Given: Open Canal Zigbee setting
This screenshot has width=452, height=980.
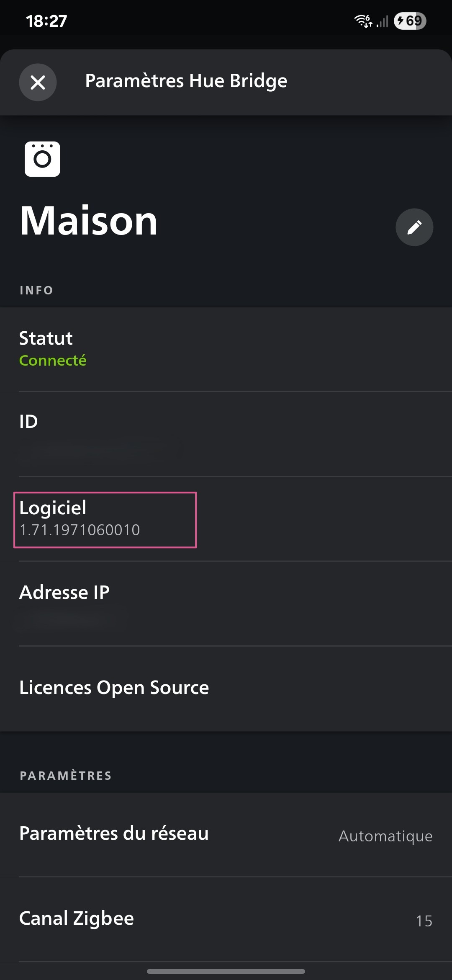Looking at the screenshot, I should click(226, 919).
